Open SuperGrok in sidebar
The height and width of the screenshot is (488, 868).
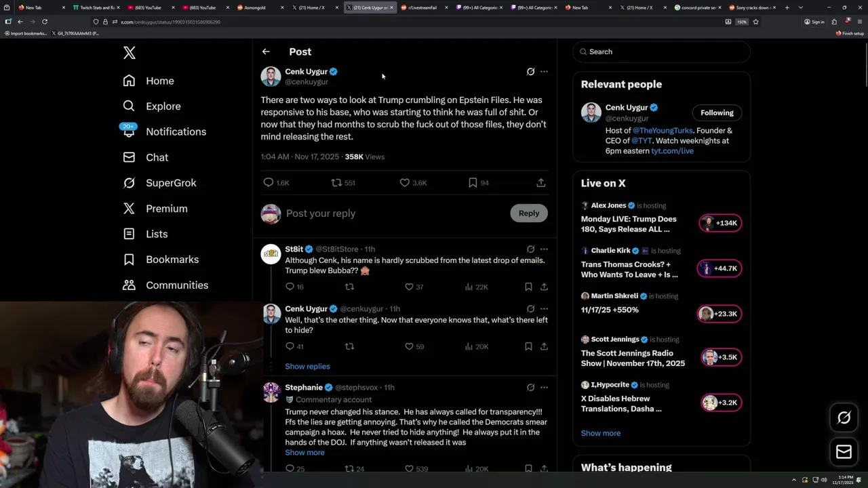(160, 183)
